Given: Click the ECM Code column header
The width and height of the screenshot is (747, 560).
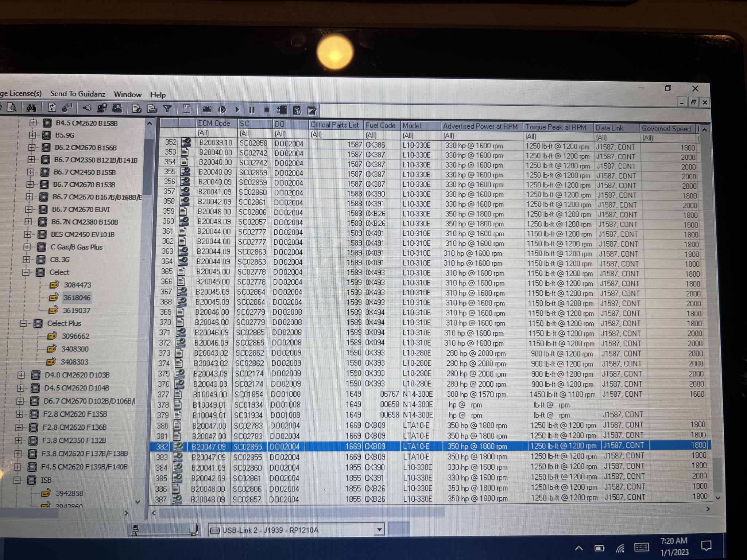Looking at the screenshot, I should [214, 123].
